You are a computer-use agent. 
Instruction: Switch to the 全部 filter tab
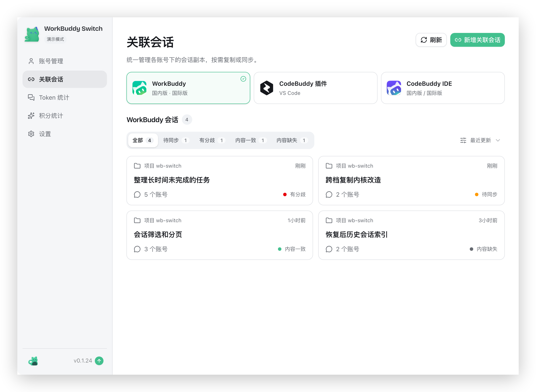click(143, 140)
